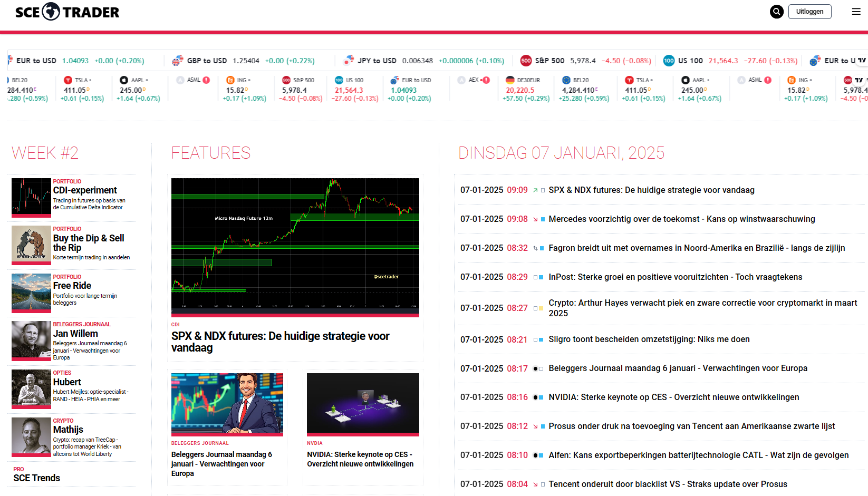The image size is (868, 496).
Task: Click the German flag icon beside DE30EUR
Action: [x=510, y=80]
